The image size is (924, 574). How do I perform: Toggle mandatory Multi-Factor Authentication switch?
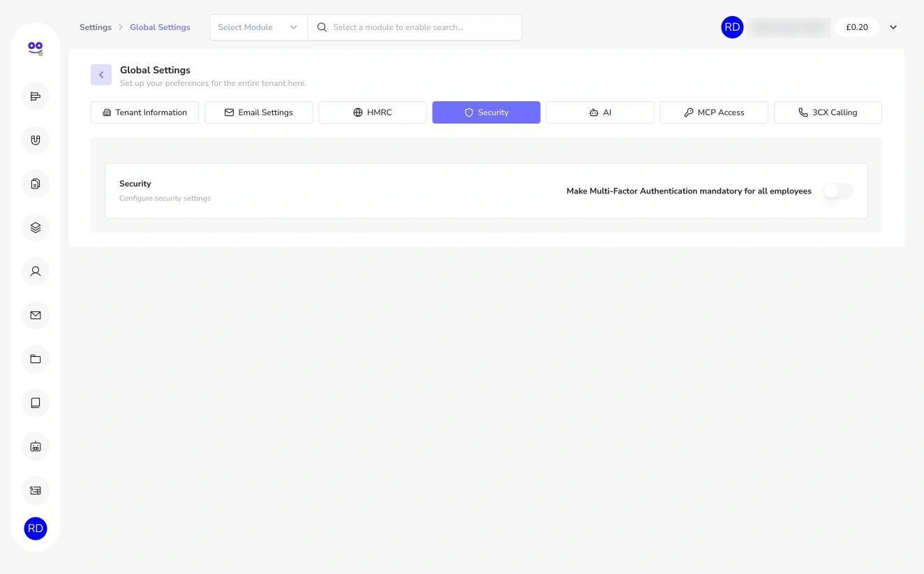point(837,191)
